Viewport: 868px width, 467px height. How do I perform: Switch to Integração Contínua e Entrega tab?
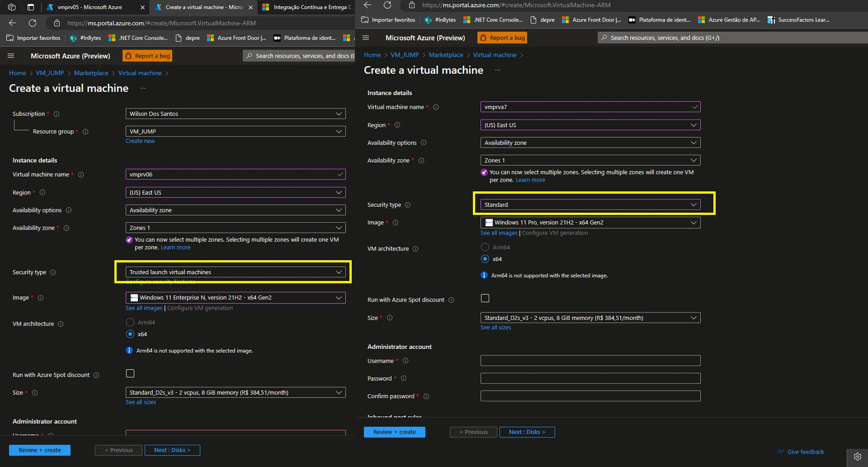307,7
